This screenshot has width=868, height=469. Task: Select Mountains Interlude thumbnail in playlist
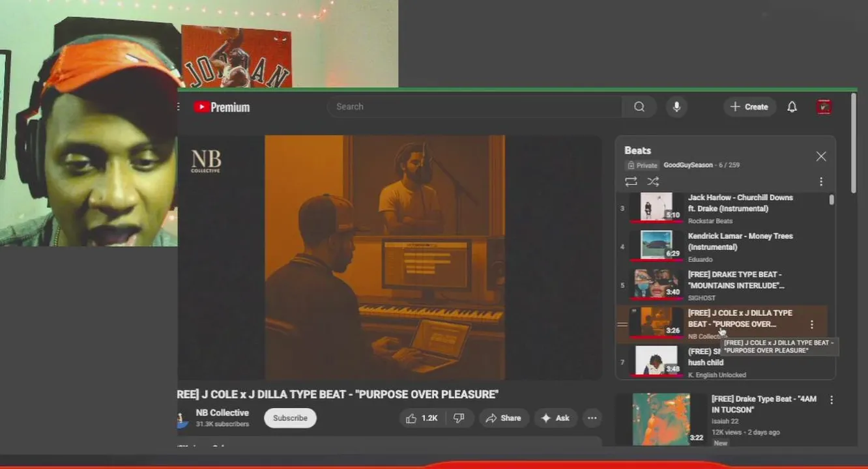(x=656, y=284)
